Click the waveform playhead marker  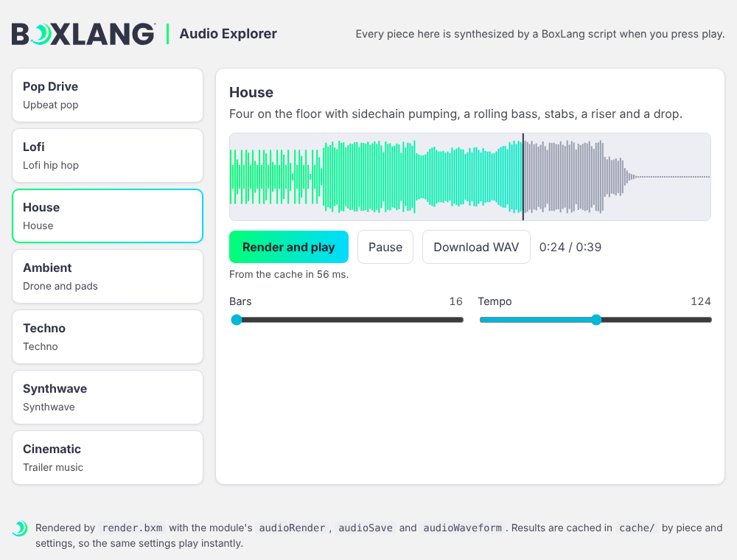click(x=523, y=177)
